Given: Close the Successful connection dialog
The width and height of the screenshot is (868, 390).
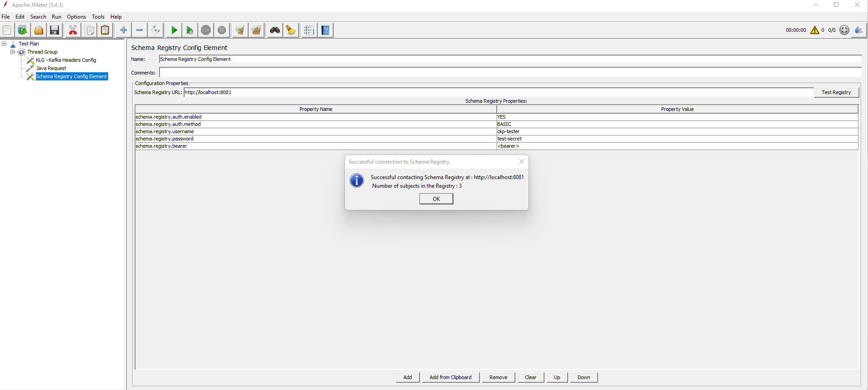Looking at the screenshot, I should pos(522,161).
